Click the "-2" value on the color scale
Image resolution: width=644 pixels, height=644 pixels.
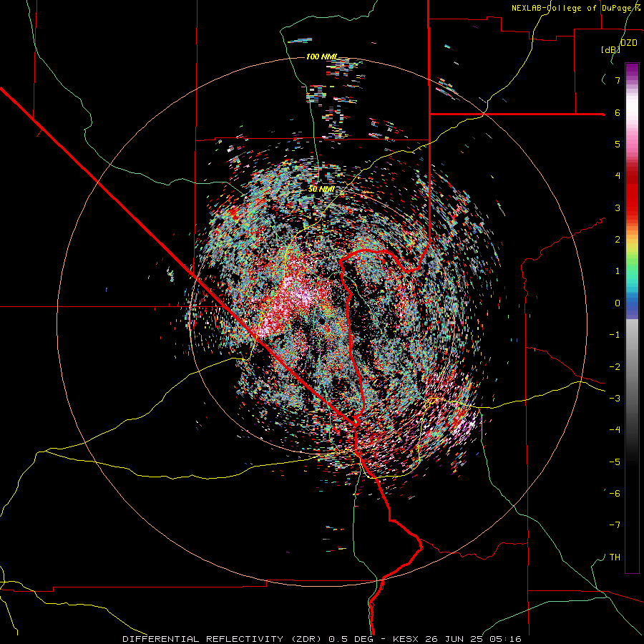pyautogui.click(x=615, y=366)
